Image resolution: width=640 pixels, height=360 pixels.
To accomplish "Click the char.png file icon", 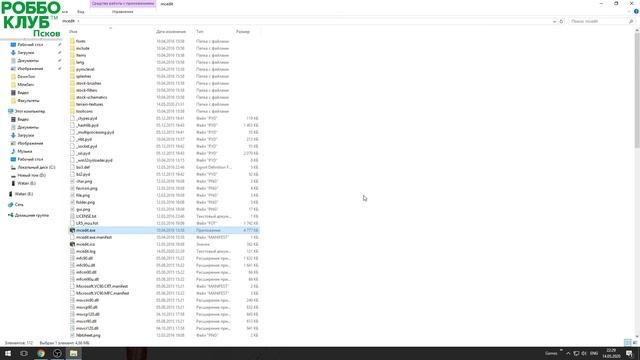I will coord(72,181).
